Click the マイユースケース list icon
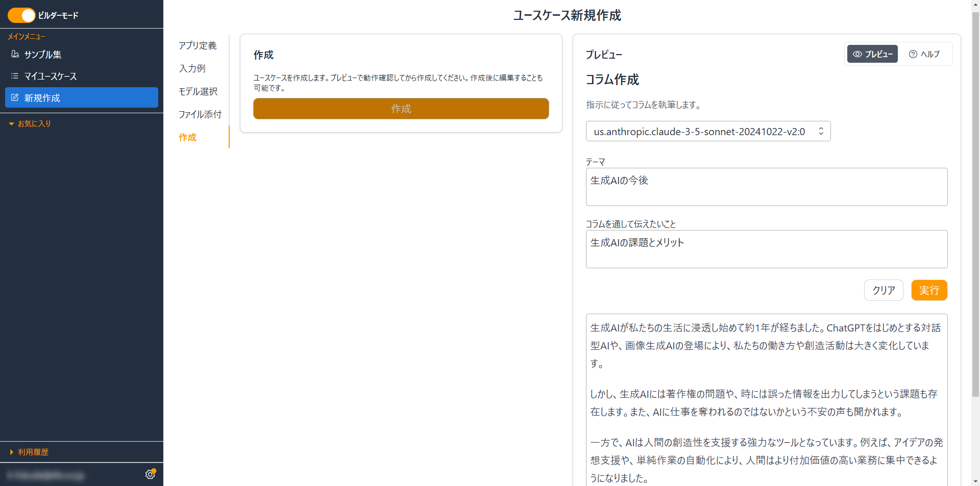980x486 pixels. click(x=15, y=76)
